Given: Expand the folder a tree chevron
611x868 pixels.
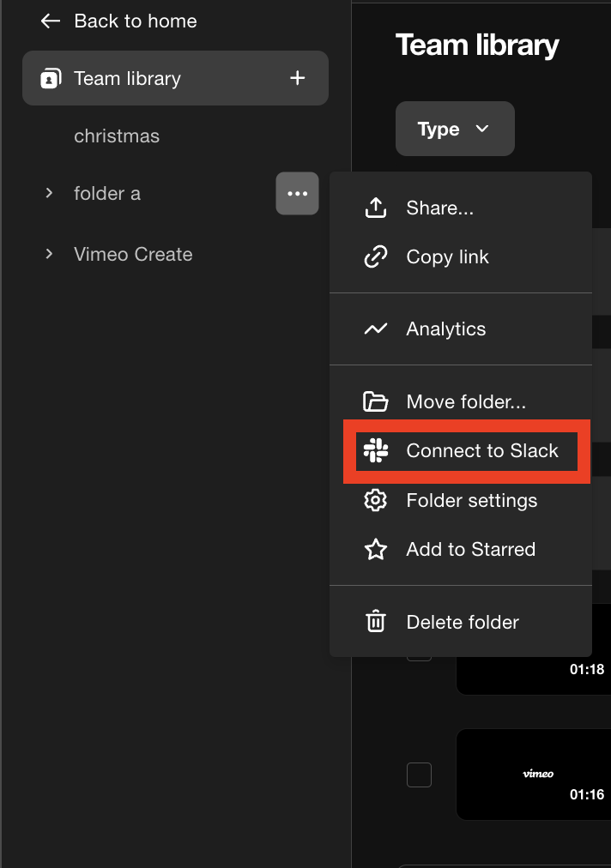Looking at the screenshot, I should pyautogui.click(x=50, y=194).
